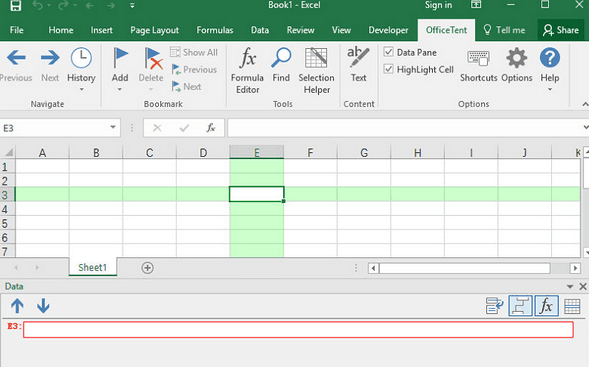The image size is (589, 367).
Task: Move up in Data pane
Action: 17,306
